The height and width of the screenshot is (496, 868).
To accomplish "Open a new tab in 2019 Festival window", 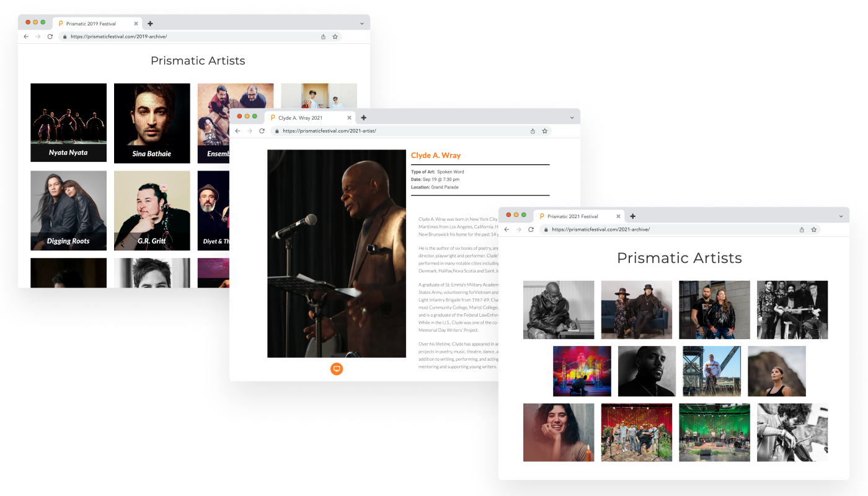I will (x=150, y=24).
